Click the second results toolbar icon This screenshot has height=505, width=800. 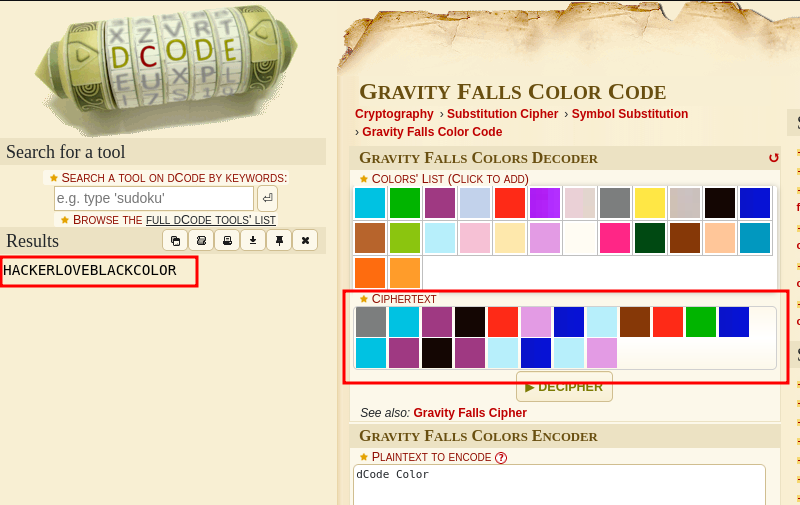point(201,241)
